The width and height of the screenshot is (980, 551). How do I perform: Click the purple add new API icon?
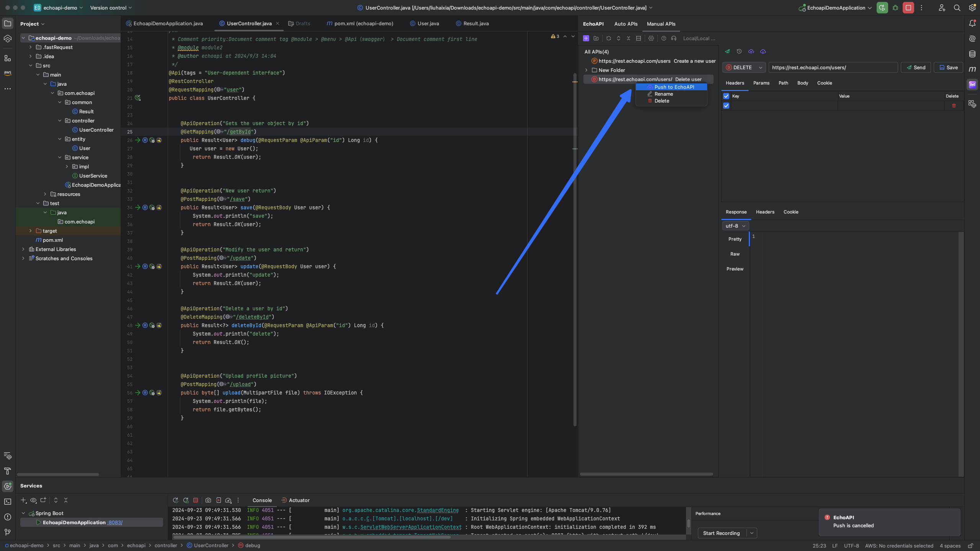(x=586, y=38)
